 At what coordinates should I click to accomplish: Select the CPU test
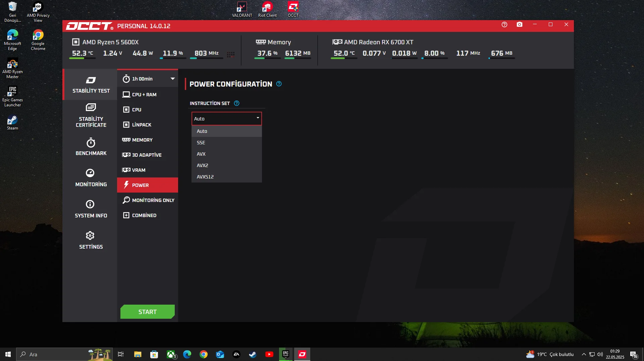coord(148,110)
